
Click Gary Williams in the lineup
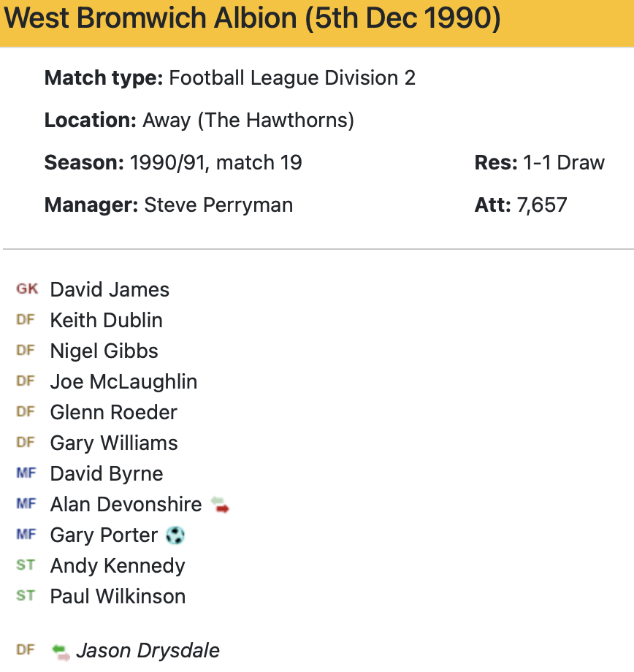114,443
